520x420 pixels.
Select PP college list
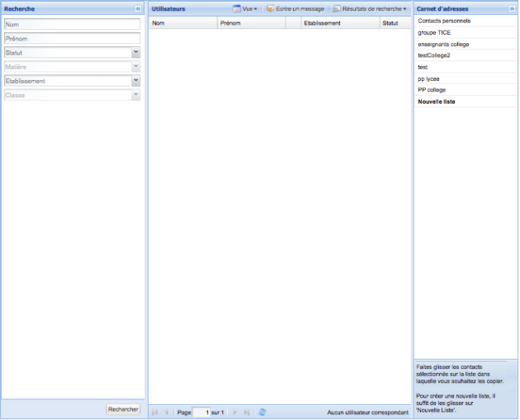pyautogui.click(x=466, y=90)
